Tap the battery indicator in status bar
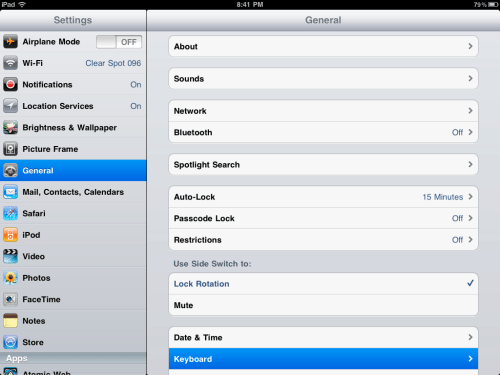The image size is (500, 375). [x=493, y=4]
